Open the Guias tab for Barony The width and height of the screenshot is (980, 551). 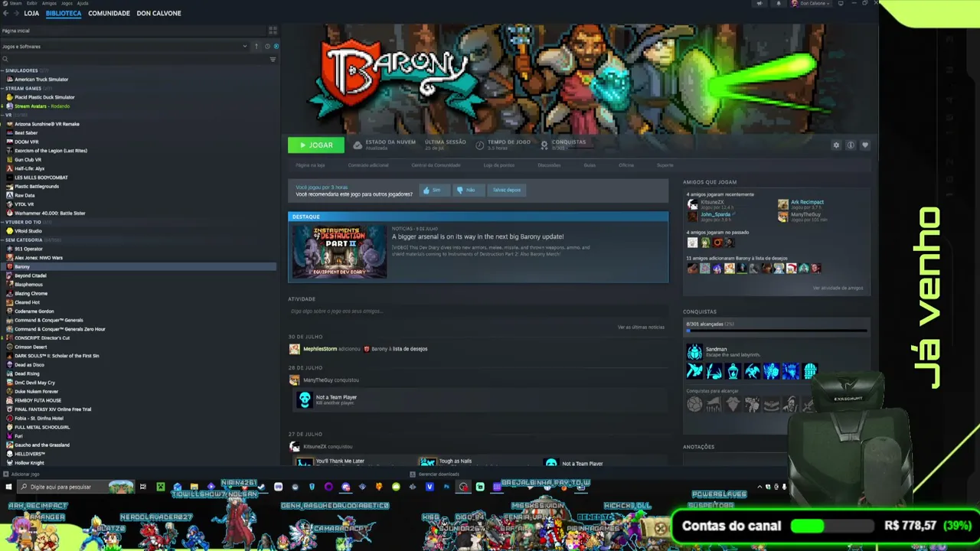coord(590,165)
